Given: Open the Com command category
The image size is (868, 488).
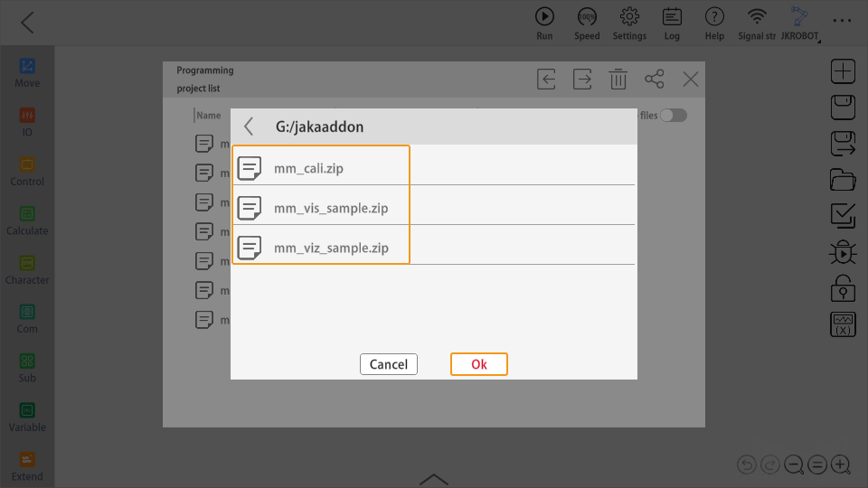Looking at the screenshot, I should (x=27, y=319).
